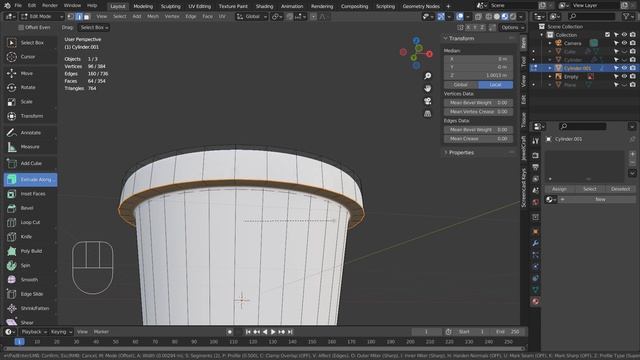Toggle the camera view icon in viewport

(x=427, y=101)
